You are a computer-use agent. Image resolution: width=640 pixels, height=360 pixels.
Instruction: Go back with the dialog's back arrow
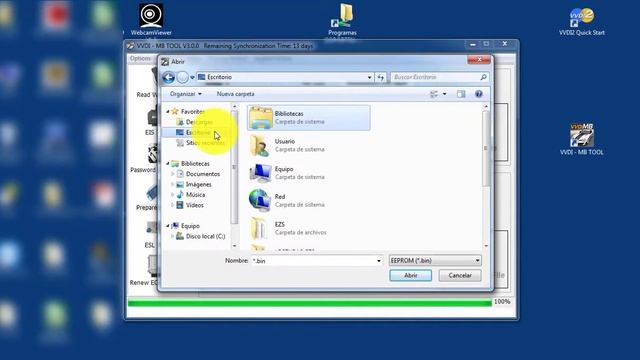168,77
